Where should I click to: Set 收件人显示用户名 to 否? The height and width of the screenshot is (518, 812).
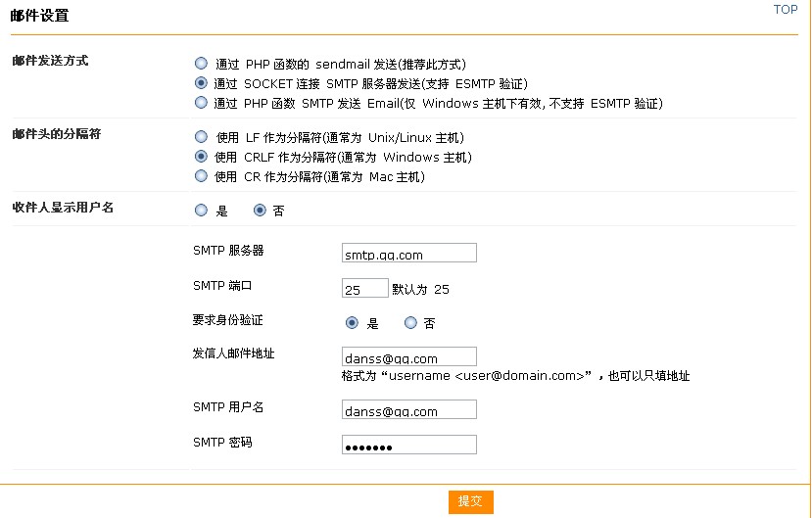click(260, 211)
